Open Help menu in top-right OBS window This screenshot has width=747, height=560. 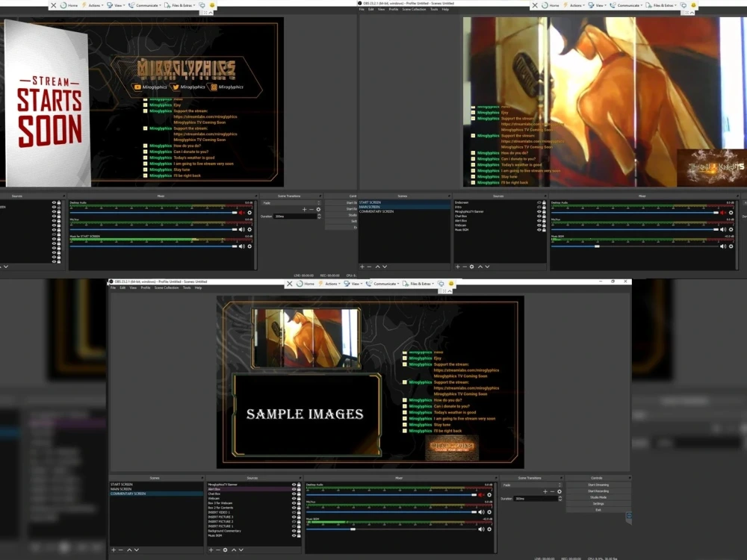[x=445, y=9]
